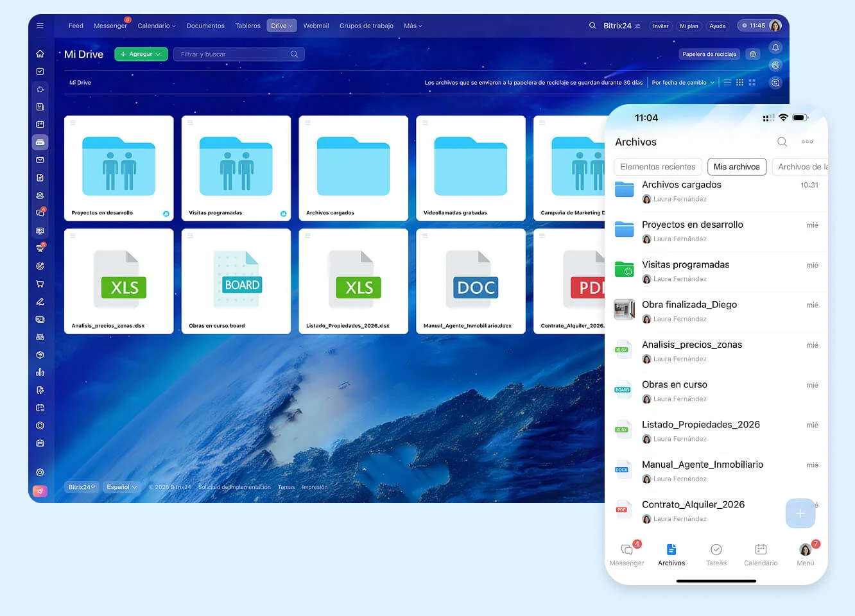Click the Drive settings gear icon

click(x=753, y=55)
